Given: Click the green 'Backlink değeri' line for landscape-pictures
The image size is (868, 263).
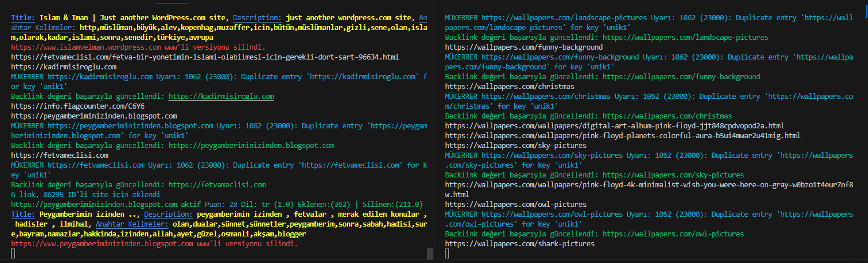Looking at the screenshot, I should [607, 38].
